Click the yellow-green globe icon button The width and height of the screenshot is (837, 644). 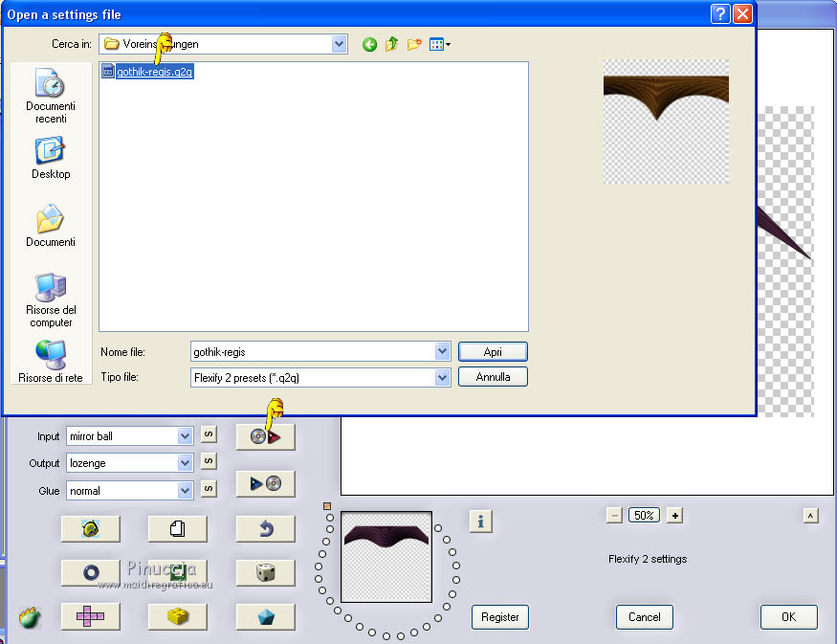(x=90, y=528)
